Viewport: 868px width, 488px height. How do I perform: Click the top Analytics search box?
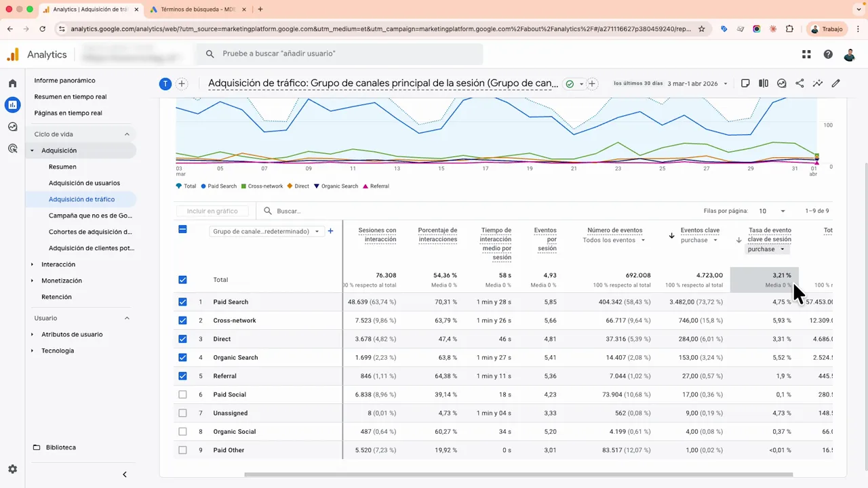[339, 54]
